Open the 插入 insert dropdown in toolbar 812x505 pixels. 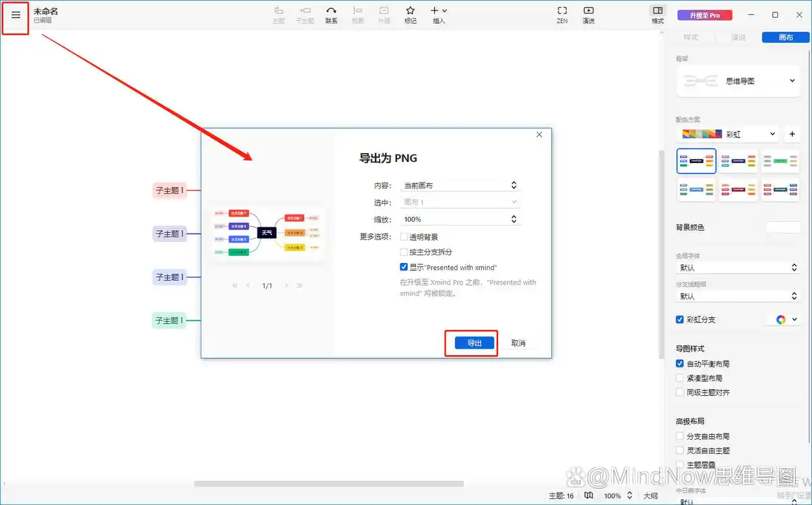(439, 14)
